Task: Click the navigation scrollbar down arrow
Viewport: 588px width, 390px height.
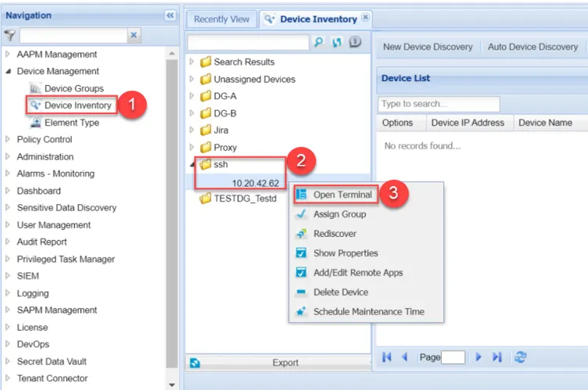Action: click(172, 385)
